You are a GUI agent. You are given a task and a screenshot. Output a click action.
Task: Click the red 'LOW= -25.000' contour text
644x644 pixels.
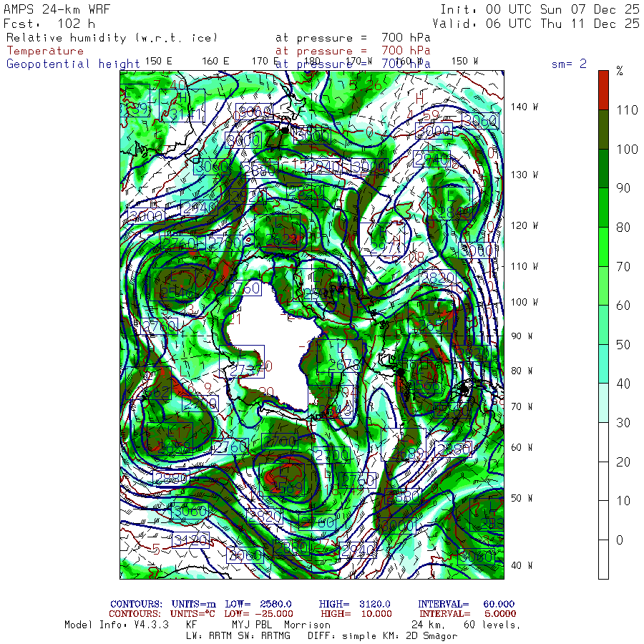pyautogui.click(x=258, y=614)
